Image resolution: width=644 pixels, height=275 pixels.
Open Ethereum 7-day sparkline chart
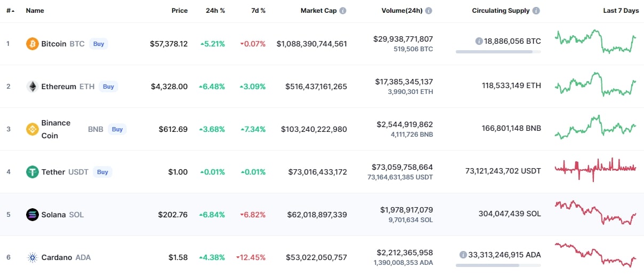[595, 84]
